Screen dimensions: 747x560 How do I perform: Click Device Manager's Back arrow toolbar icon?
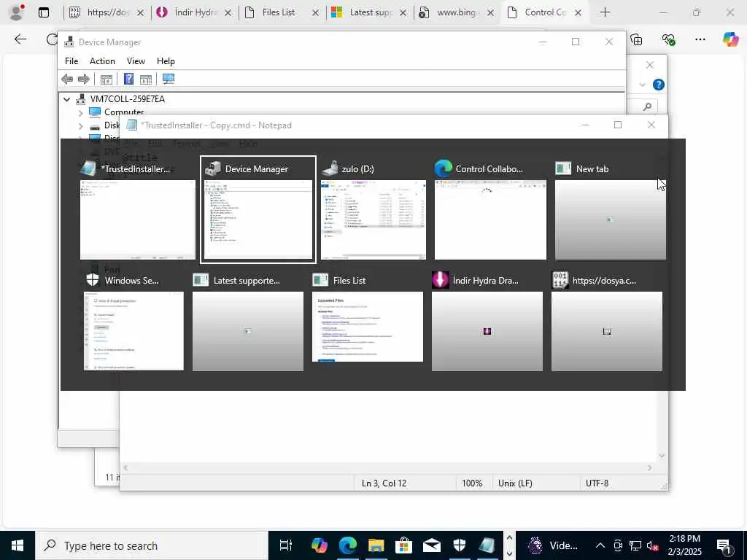pyautogui.click(x=67, y=79)
